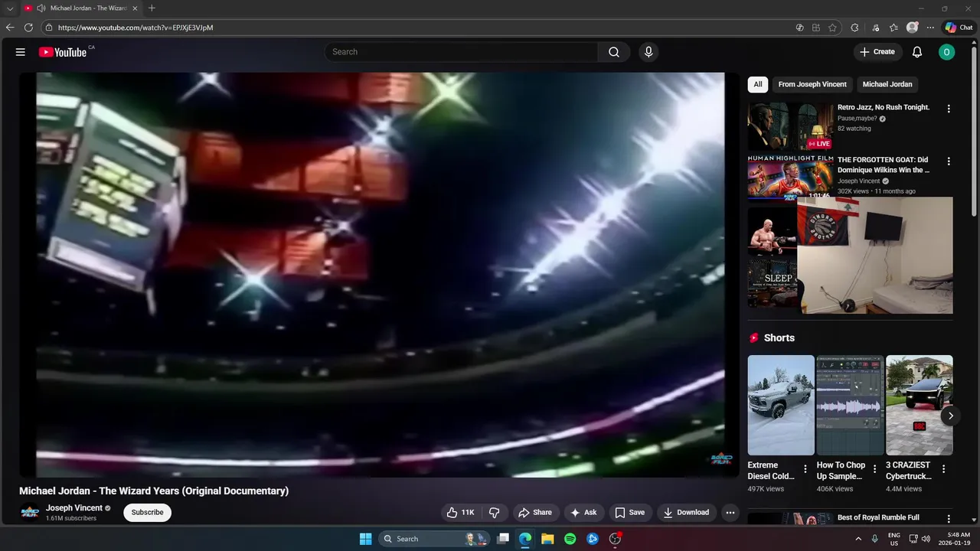Image resolution: width=980 pixels, height=551 pixels.
Task: Select the All filter chip
Action: pyautogui.click(x=758, y=84)
